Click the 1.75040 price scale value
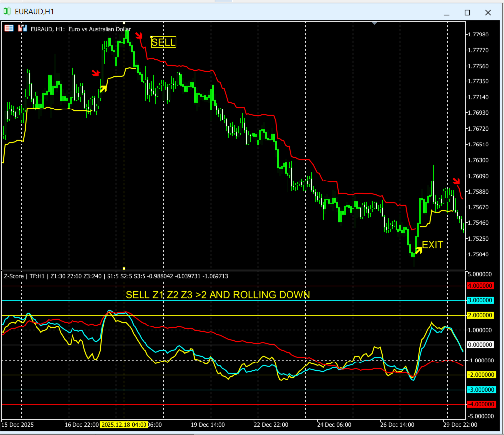Screen dimensions: 504x435 [478, 254]
